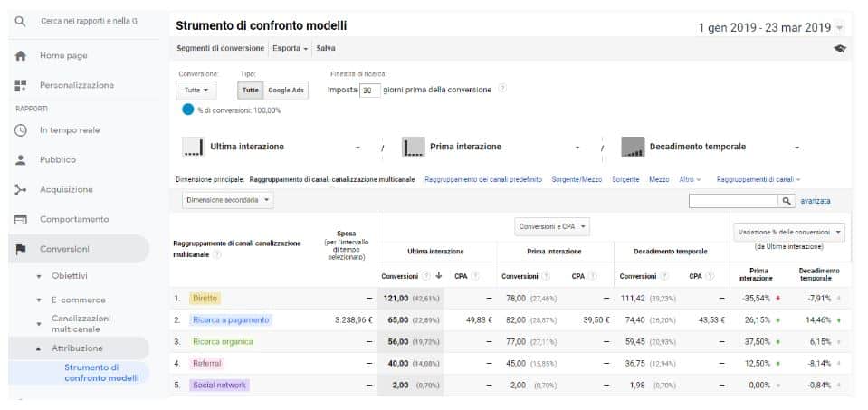Open the Conversione Tutte dropdown

(196, 91)
